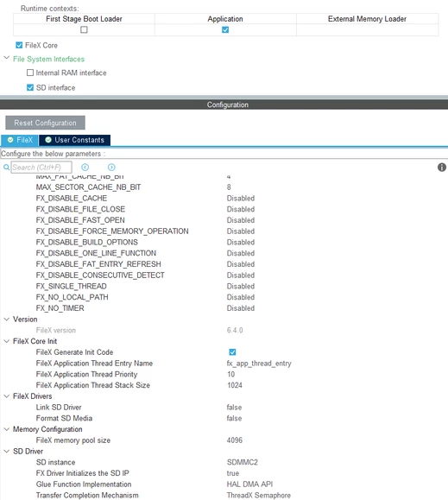This screenshot has height=500, width=448.
Task: Select the MAX_SECTOR_CACHE_NB_BIT value 8
Action: point(229,187)
